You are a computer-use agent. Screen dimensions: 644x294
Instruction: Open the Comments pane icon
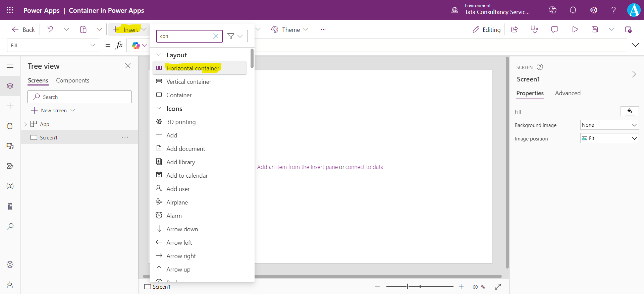click(x=554, y=30)
